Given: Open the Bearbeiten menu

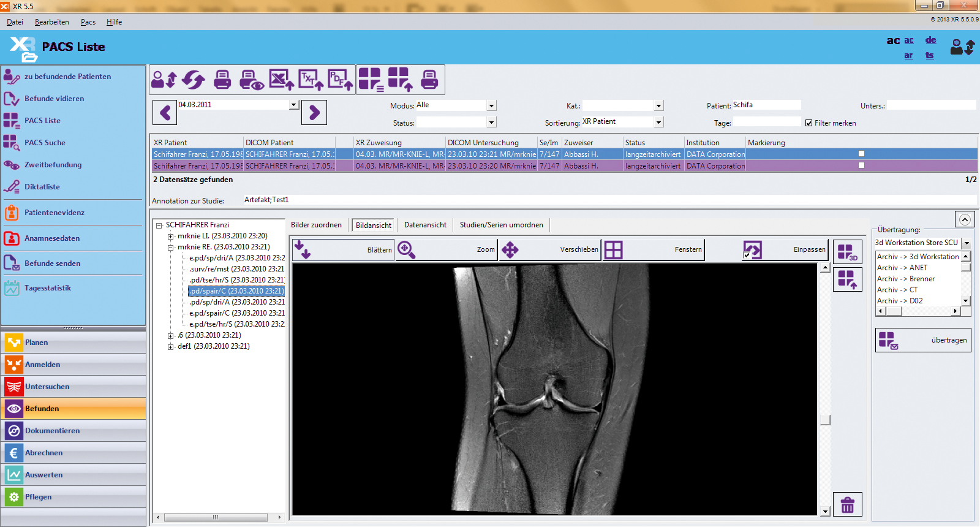Looking at the screenshot, I should click(52, 22).
